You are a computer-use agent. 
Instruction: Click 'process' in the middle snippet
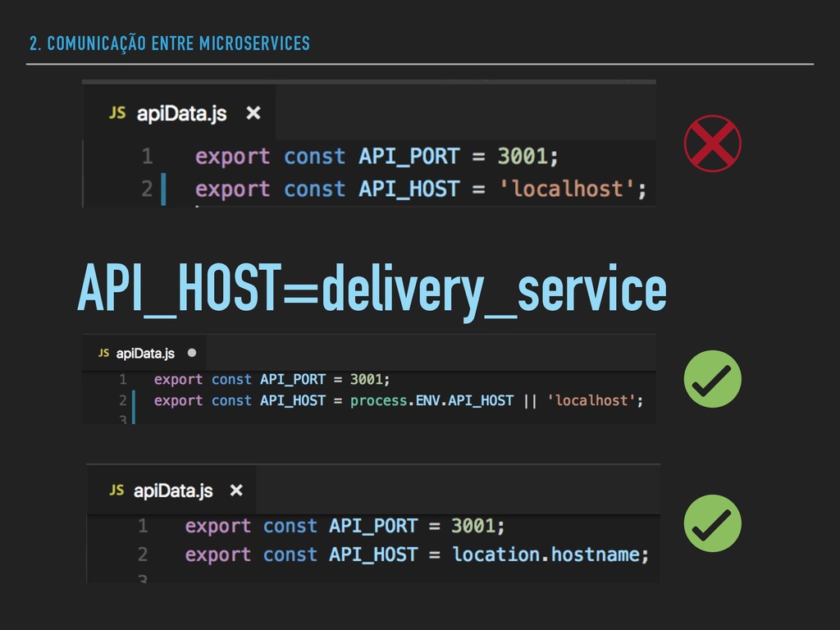[378, 401]
